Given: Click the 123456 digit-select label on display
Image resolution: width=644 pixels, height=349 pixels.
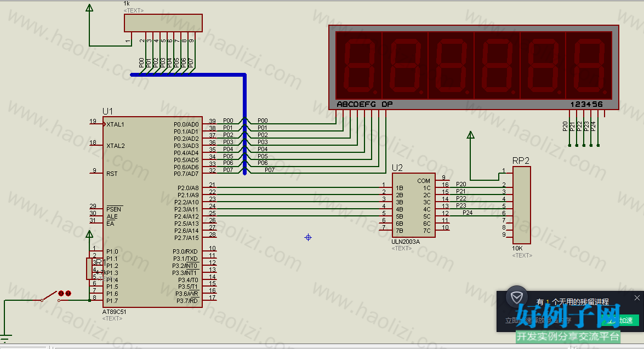Looking at the screenshot, I should tap(586, 104).
